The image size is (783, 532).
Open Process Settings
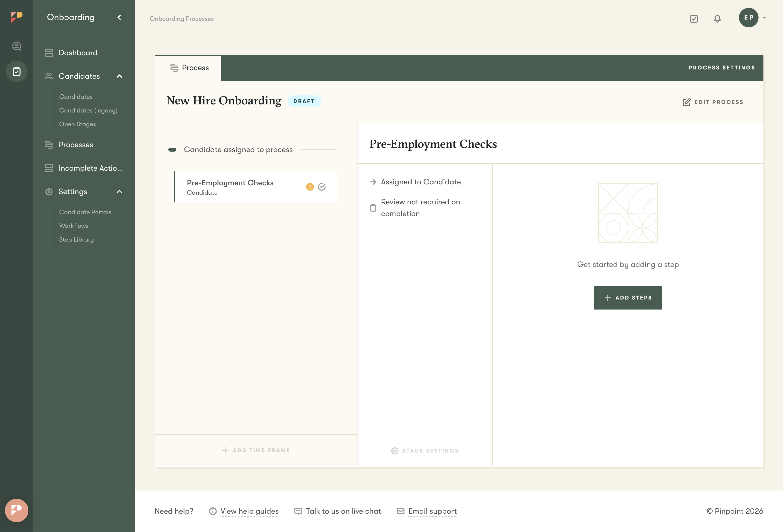[x=721, y=68]
